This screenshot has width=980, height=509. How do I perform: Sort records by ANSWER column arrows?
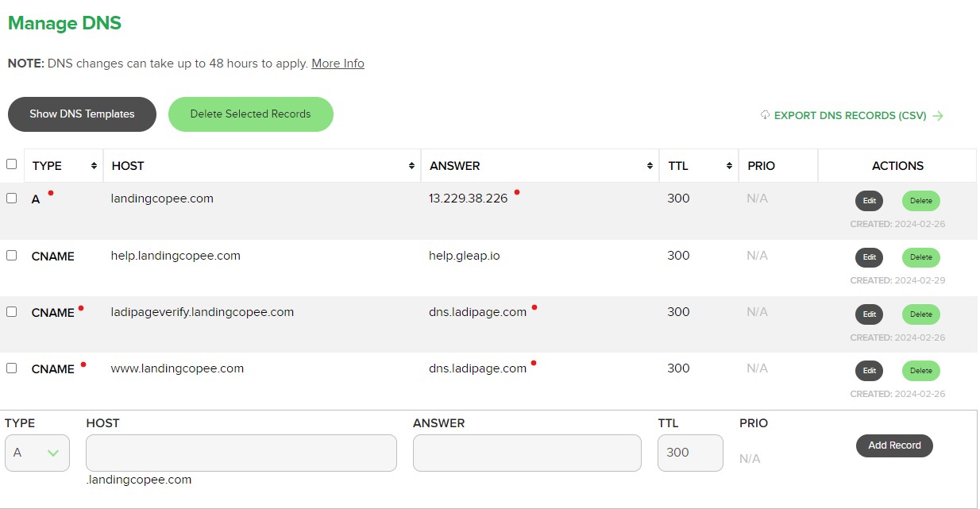[650, 166]
